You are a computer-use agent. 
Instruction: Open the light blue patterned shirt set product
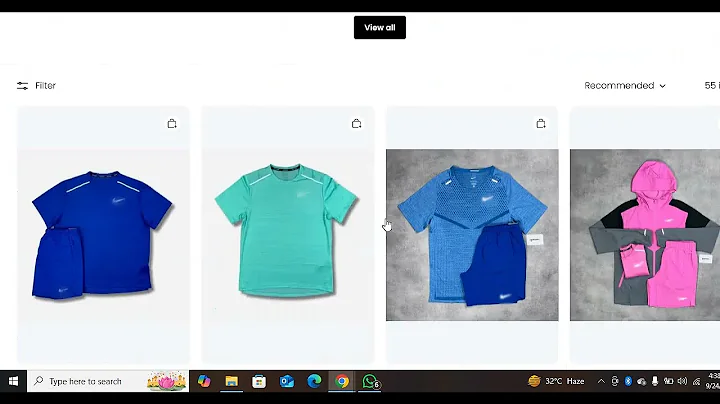click(472, 235)
